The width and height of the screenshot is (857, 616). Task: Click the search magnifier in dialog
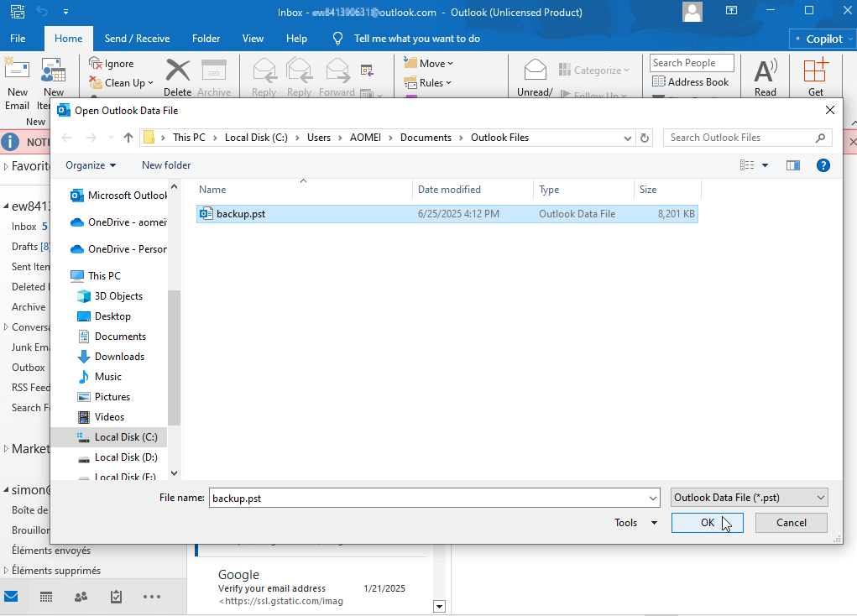pos(820,138)
